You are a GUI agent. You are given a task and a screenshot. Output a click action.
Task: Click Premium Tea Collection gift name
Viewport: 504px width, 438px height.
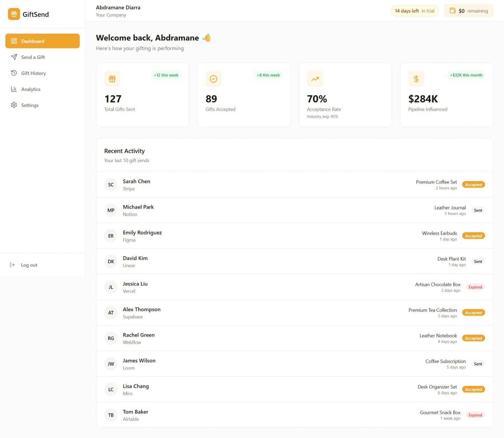(433, 310)
